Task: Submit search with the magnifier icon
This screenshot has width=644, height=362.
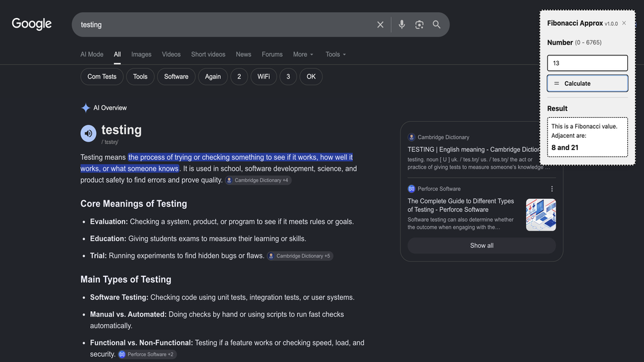Action: pyautogui.click(x=437, y=24)
